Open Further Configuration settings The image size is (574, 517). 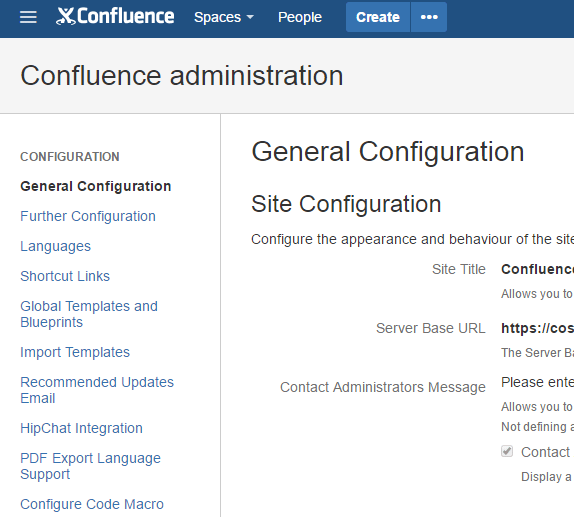coord(88,216)
